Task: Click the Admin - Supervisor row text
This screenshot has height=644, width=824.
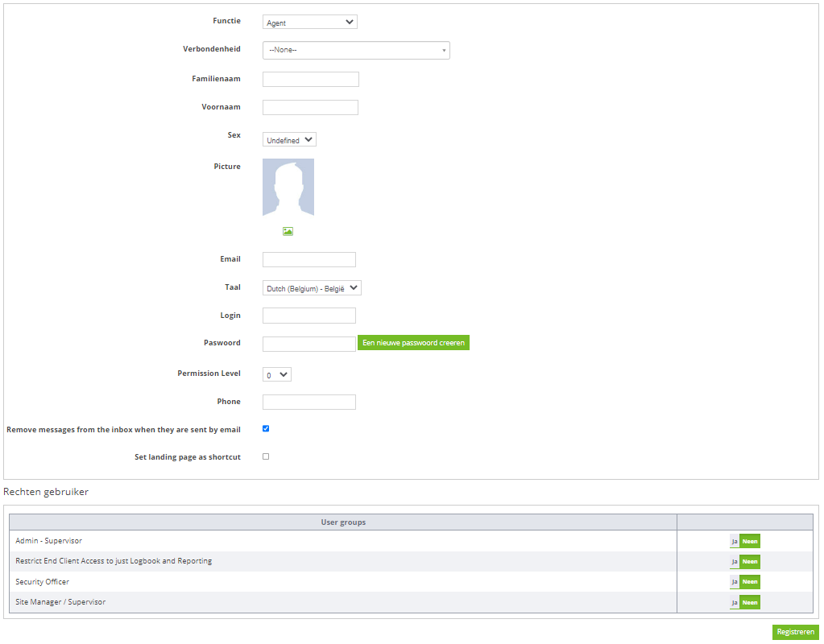Action: pyautogui.click(x=48, y=540)
